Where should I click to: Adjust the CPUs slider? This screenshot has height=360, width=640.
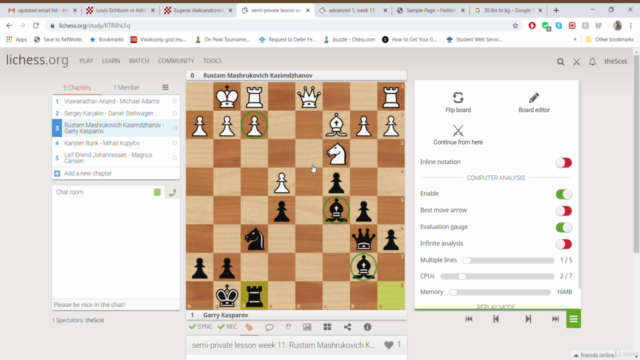(497, 276)
